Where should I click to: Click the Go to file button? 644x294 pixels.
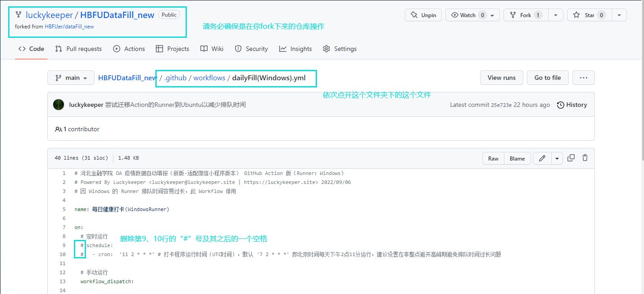[x=548, y=78]
